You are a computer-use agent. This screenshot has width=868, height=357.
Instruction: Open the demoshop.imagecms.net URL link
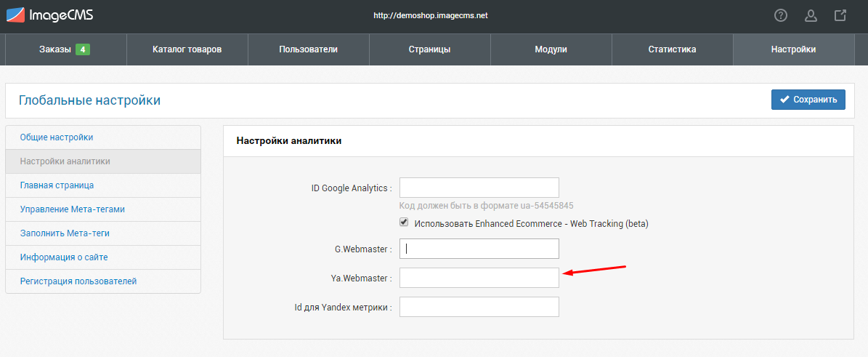(x=431, y=16)
